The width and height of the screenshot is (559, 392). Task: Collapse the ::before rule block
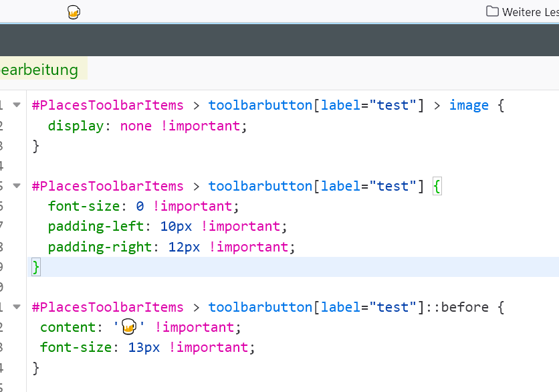coord(17,307)
